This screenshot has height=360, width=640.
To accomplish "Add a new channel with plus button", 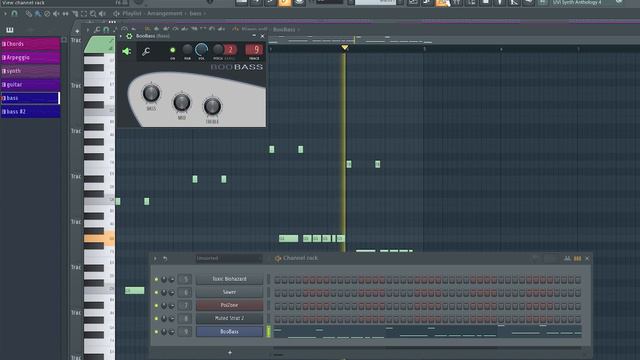I will click(230, 352).
